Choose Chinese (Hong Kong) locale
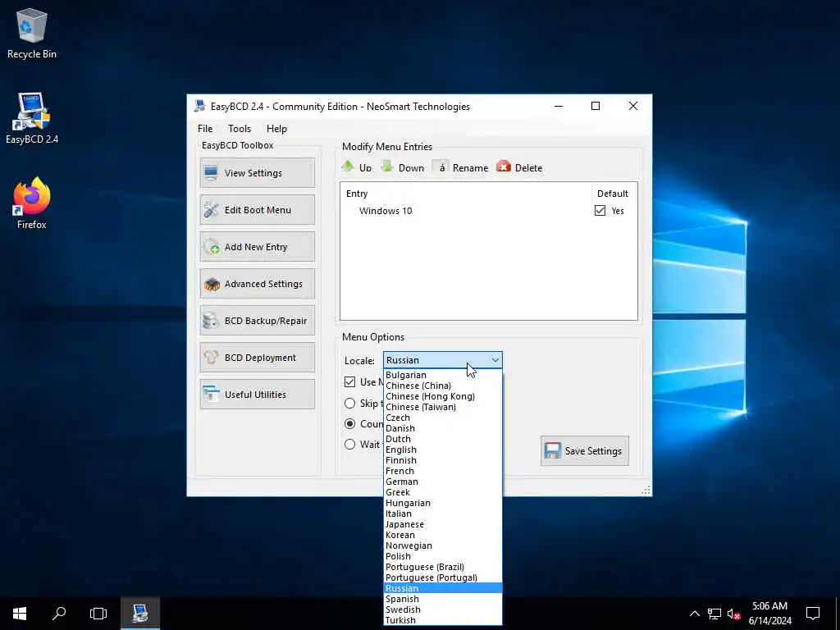This screenshot has height=630, width=840. [443, 396]
